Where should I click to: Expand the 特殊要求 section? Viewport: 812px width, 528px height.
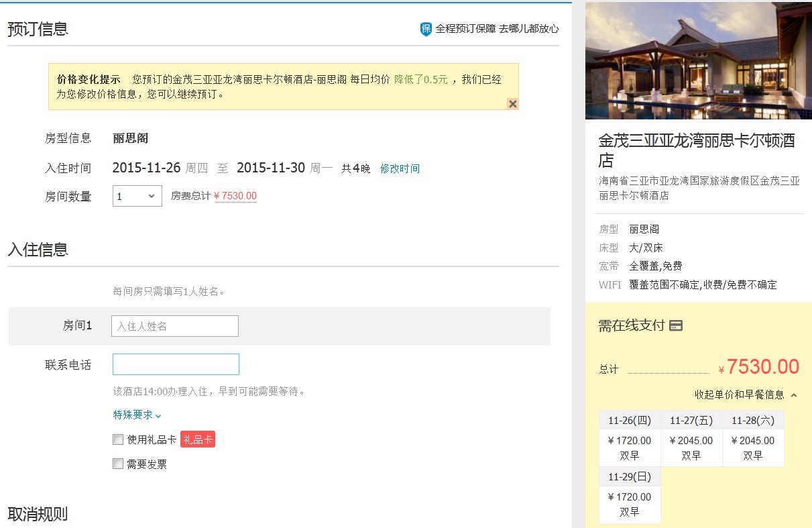click(x=137, y=415)
